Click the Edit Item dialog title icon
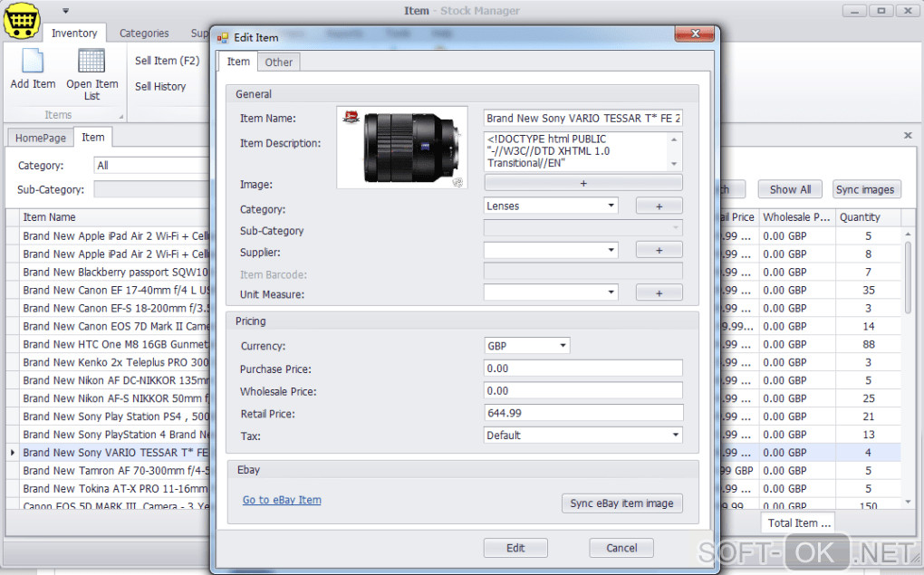The image size is (924, 575). click(223, 38)
